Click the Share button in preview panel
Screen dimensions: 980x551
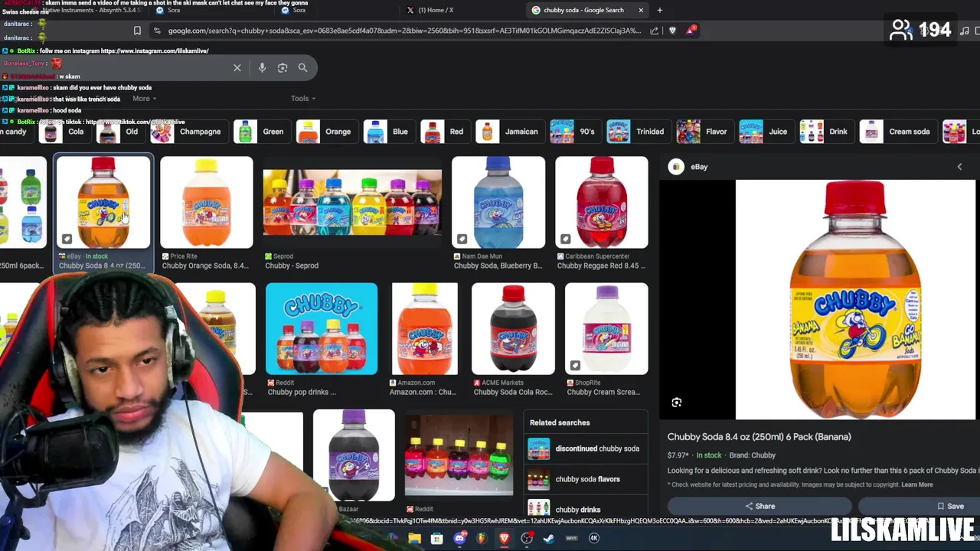759,506
